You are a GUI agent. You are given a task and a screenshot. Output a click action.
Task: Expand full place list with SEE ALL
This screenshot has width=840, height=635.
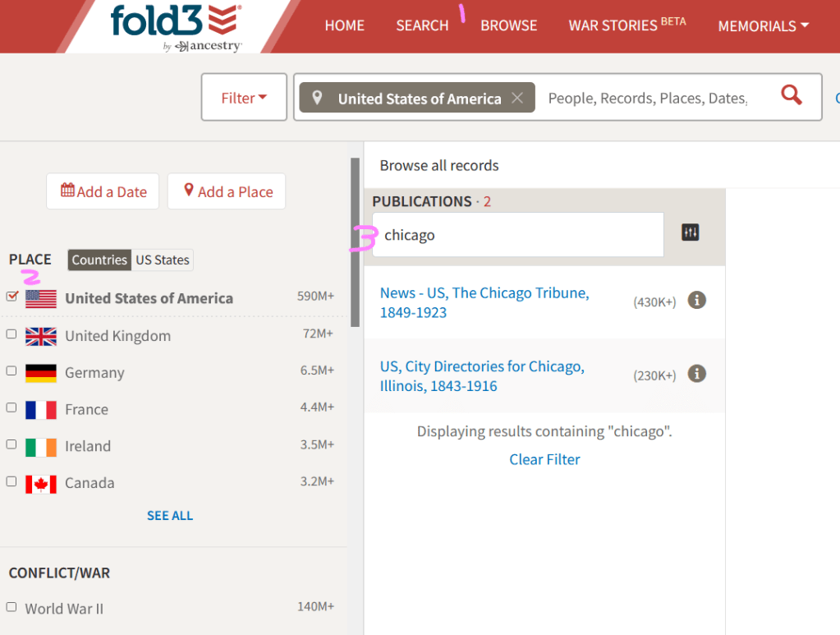(x=170, y=516)
